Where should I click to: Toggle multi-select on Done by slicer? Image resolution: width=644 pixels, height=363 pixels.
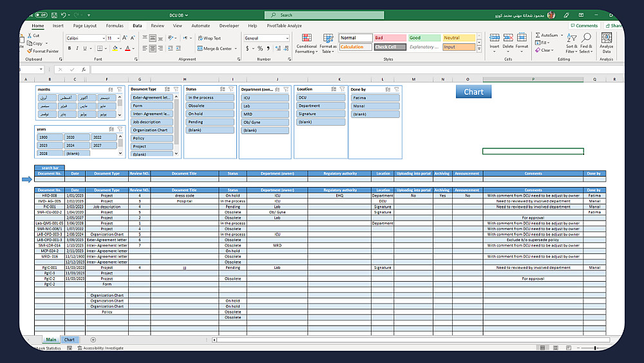pos(388,89)
